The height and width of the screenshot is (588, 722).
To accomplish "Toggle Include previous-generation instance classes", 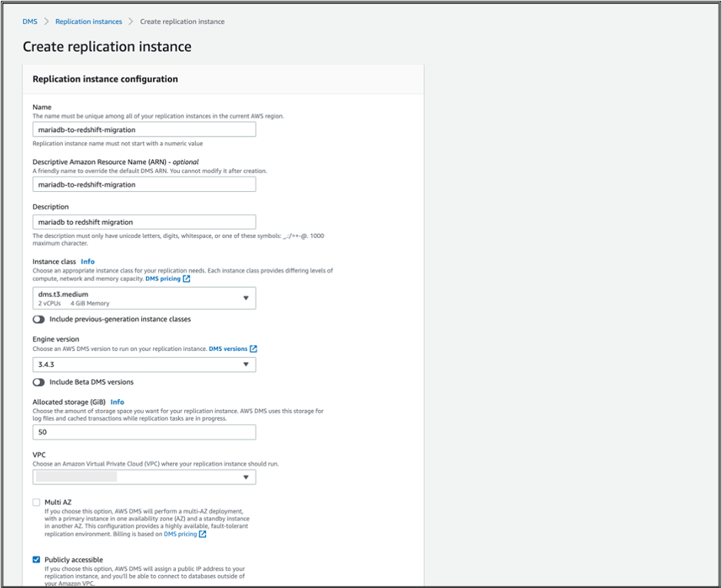I will pyautogui.click(x=38, y=319).
